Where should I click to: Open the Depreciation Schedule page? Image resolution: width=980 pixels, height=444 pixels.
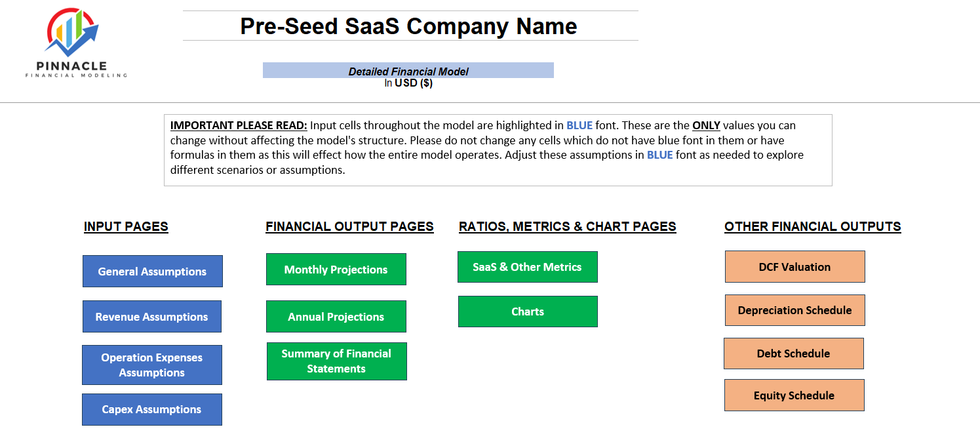tap(794, 310)
